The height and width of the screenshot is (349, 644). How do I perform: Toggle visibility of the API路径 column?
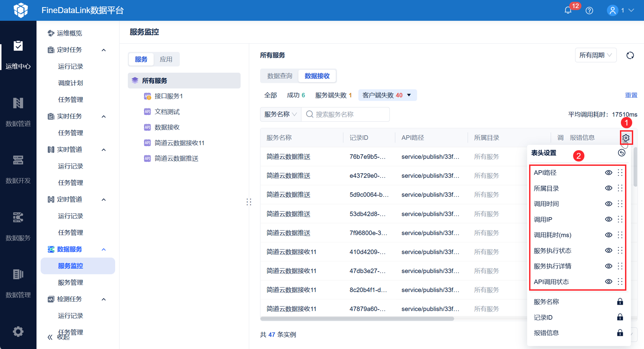(x=609, y=173)
